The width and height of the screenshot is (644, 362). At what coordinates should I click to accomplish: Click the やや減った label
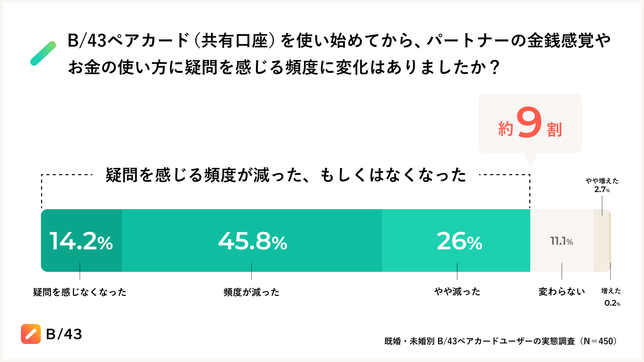[457, 292]
